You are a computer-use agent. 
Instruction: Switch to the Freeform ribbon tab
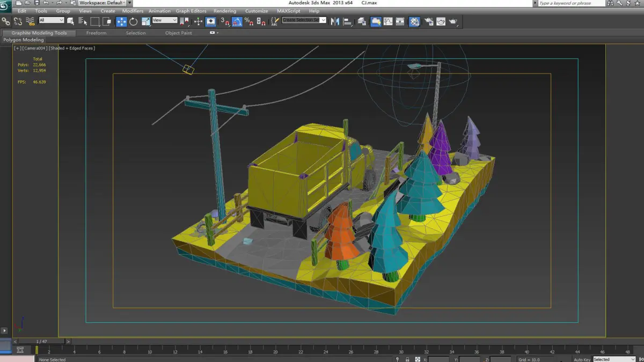click(x=96, y=33)
